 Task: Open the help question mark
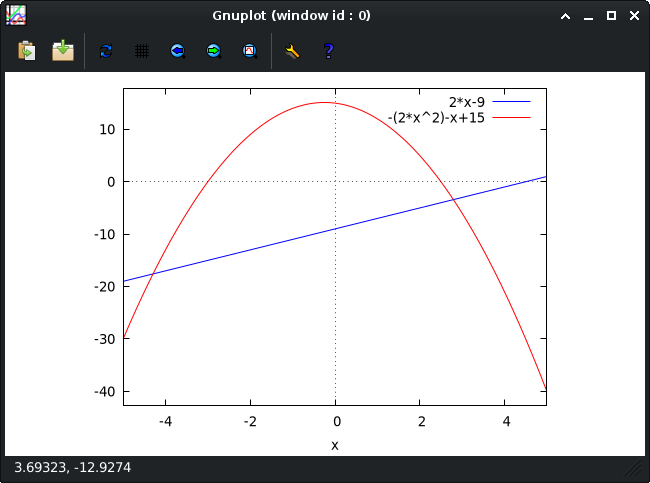(x=329, y=51)
